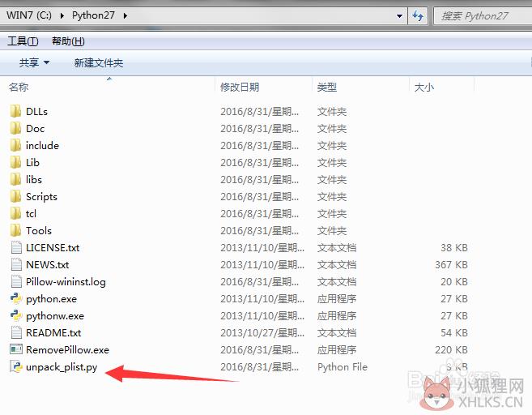Screen dimensions: 532x415
Task: Click the python.exe application icon
Action: click(x=16, y=298)
